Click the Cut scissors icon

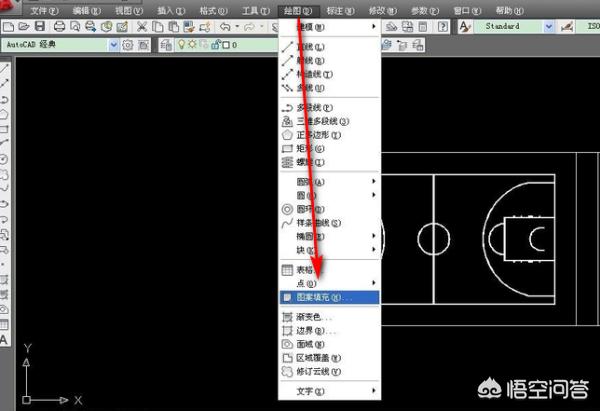point(143,26)
